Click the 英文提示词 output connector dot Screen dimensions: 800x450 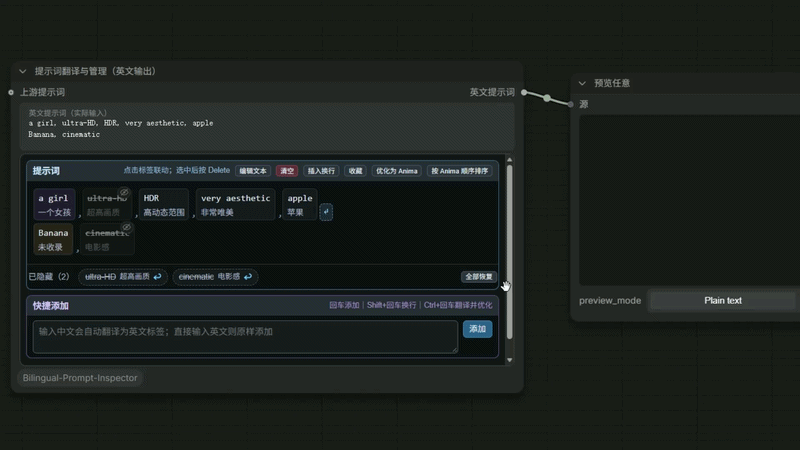[x=524, y=92]
